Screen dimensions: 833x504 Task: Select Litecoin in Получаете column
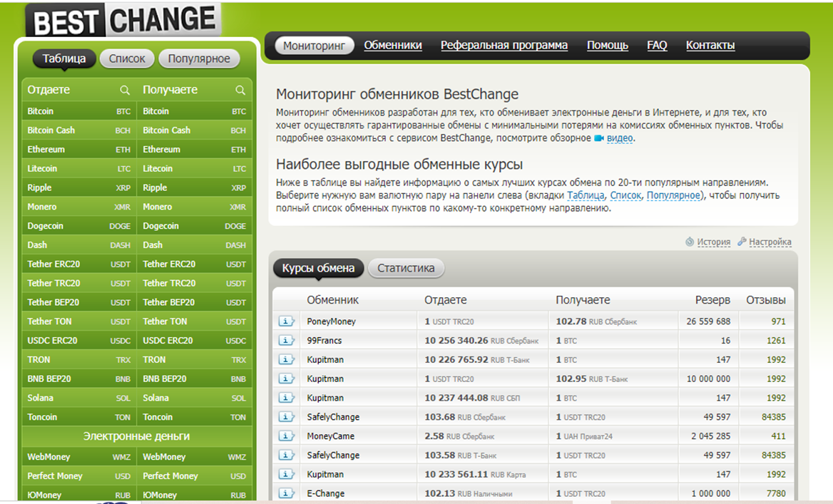[195, 169]
